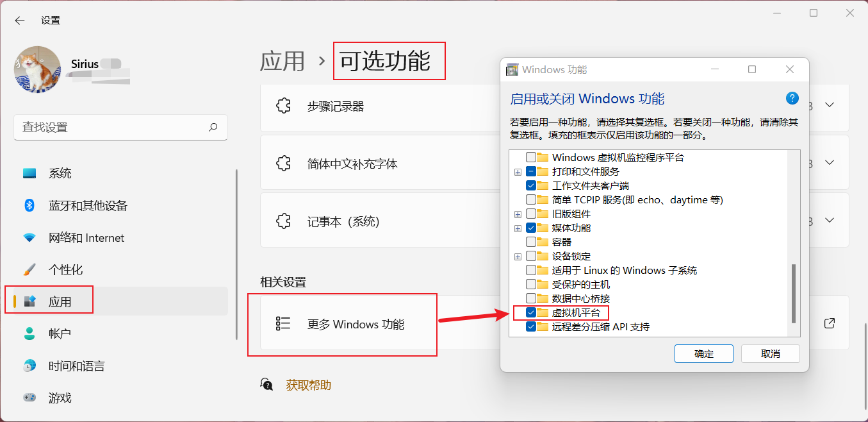Viewport: 868px width, 422px height.
Task: Click the Sirius profile avatar
Action: [38, 69]
